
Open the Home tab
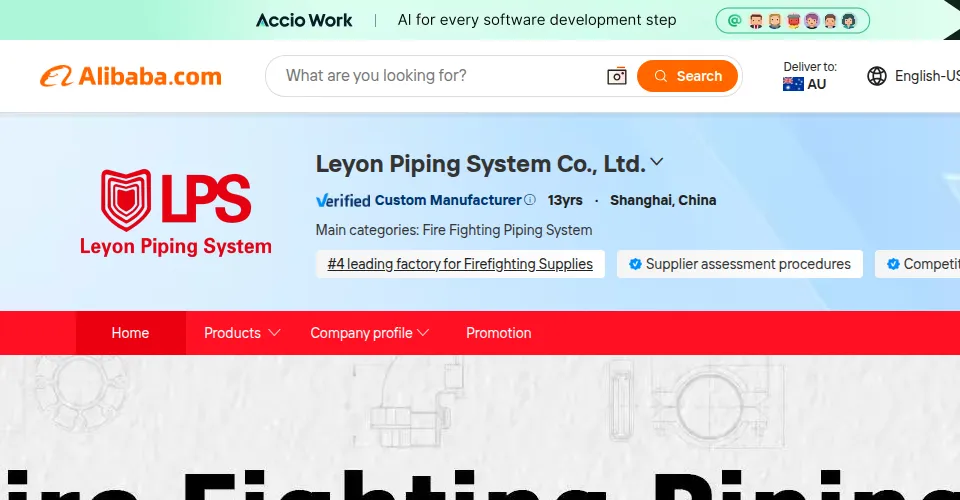pos(130,333)
